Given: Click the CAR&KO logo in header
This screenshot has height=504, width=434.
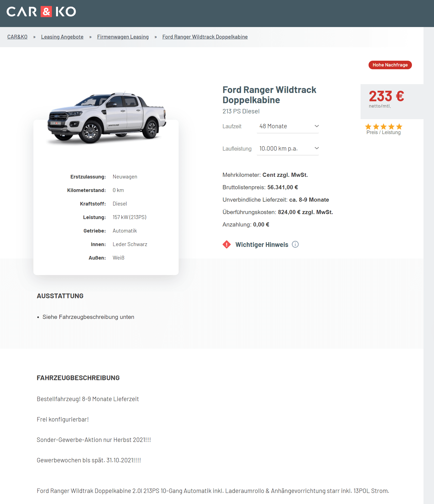Looking at the screenshot, I should pyautogui.click(x=41, y=12).
